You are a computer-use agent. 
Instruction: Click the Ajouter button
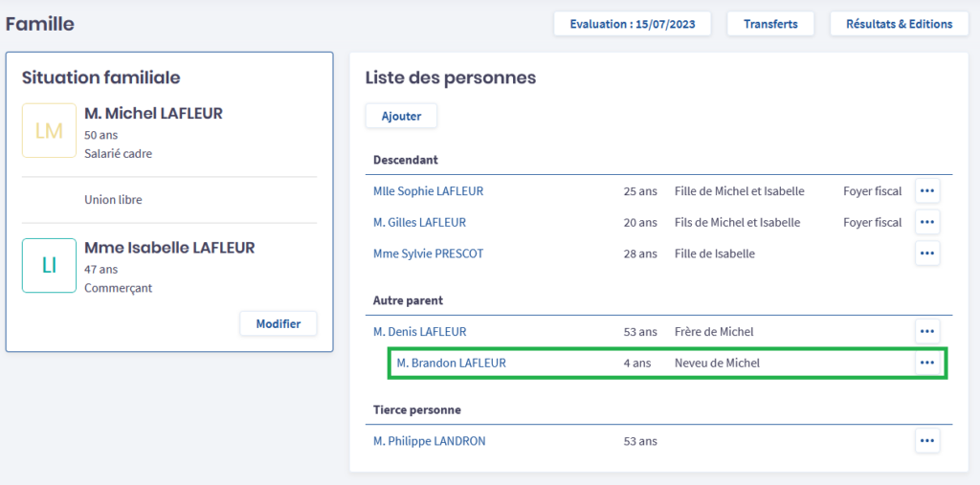(x=401, y=116)
